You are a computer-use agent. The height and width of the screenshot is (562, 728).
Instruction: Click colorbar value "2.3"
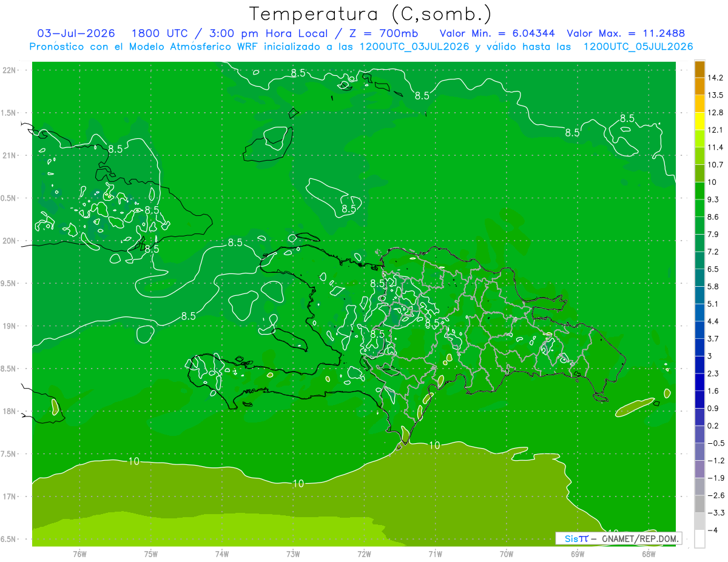tap(713, 373)
